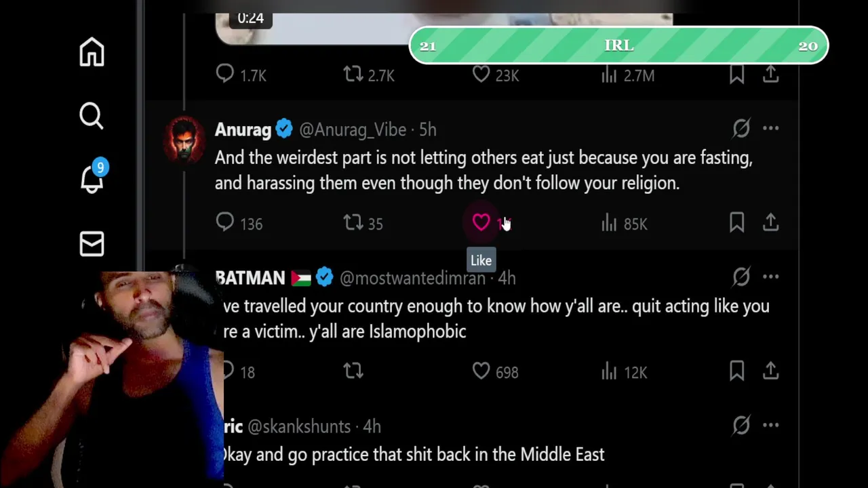Repost BATMAN's reply
Screen dimensions: 868x488
pos(353,371)
